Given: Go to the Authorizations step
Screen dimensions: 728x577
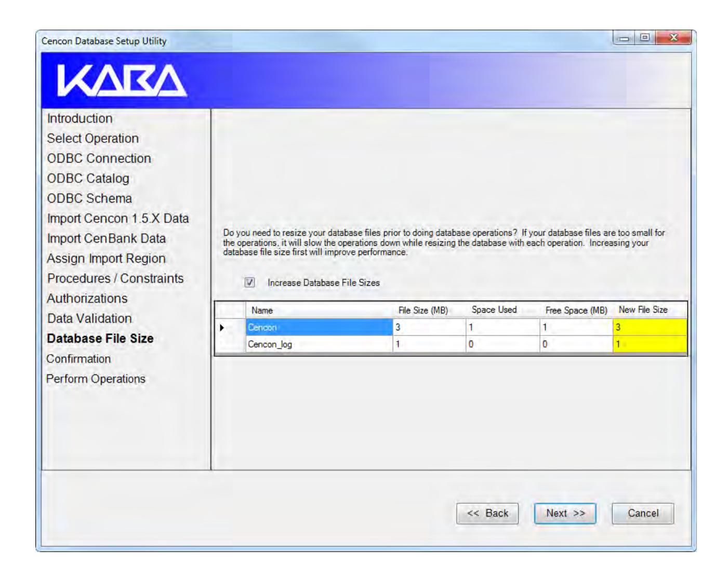Looking at the screenshot, I should [x=87, y=299].
